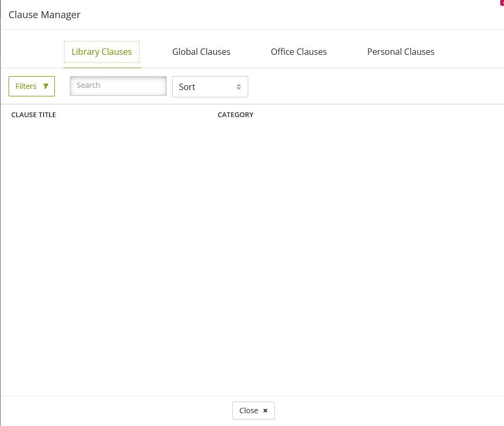The image size is (504, 426).
Task: Sort by clicking the CLAUSE TITLE header
Action: pyautogui.click(x=34, y=114)
